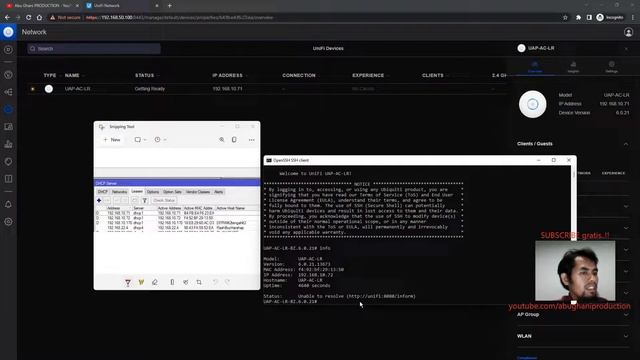Click the Snipping Tool copy icon
Viewport: 640px width, 360px height.
click(234, 140)
